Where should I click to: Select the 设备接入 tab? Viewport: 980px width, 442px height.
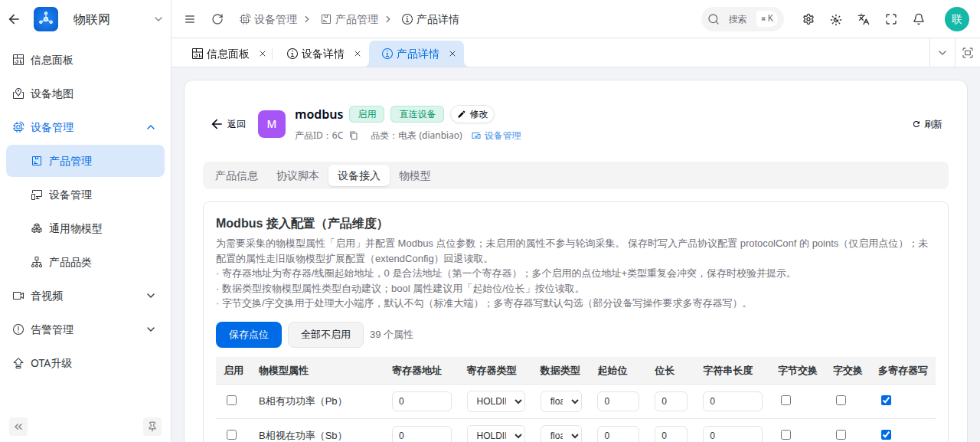tap(359, 175)
